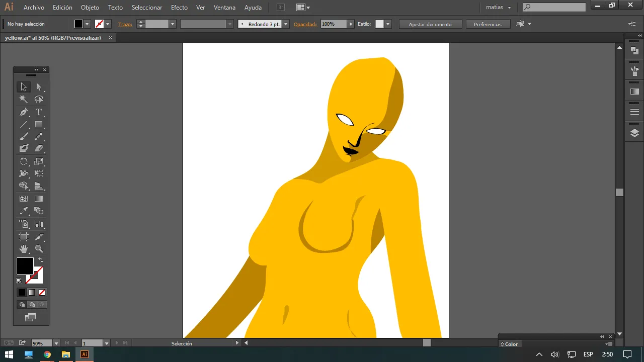The height and width of the screenshot is (362, 644).
Task: Open fill color dropdown in control bar
Action: 87,24
